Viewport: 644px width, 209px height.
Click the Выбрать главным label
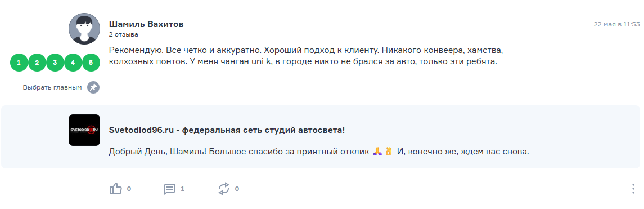(x=52, y=88)
